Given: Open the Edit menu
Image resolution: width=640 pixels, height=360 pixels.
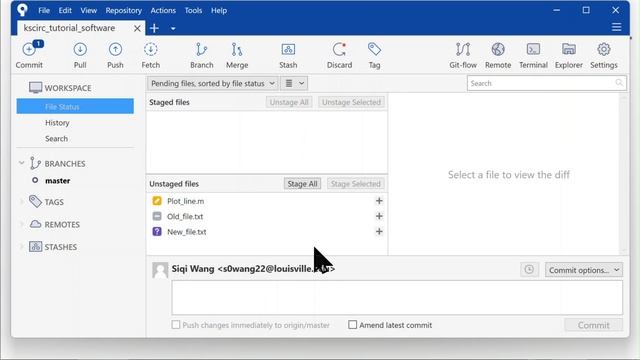Looking at the screenshot, I should [65, 11].
